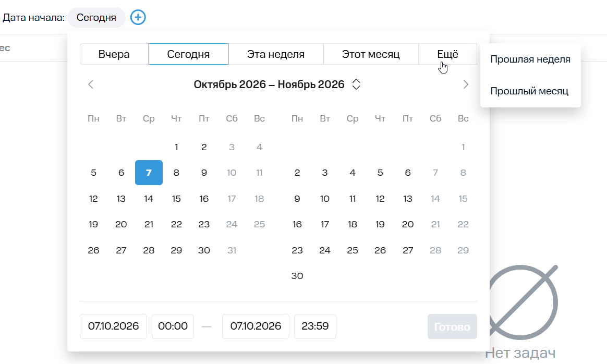Select October 15 in the calendar
Viewport: 607px width, 364px height.
pyautogui.click(x=177, y=199)
